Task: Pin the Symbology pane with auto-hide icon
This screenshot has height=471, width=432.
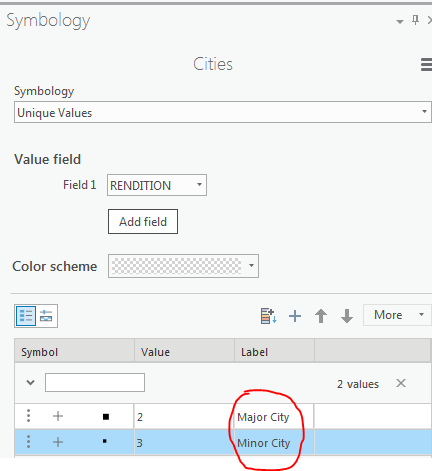Action: point(415,20)
